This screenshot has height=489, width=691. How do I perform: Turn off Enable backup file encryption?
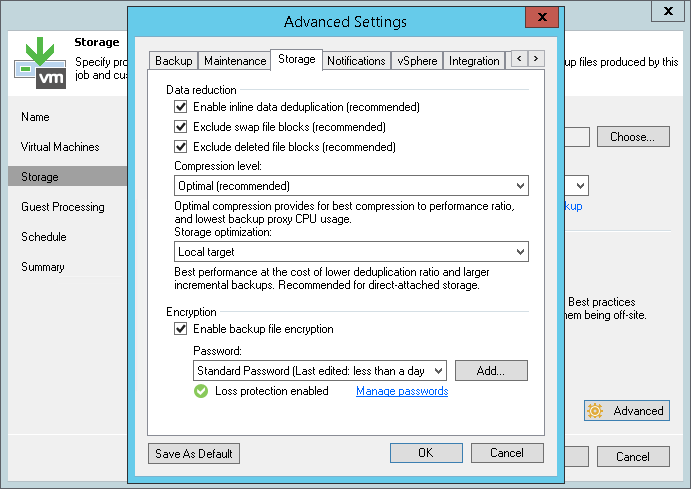point(181,329)
